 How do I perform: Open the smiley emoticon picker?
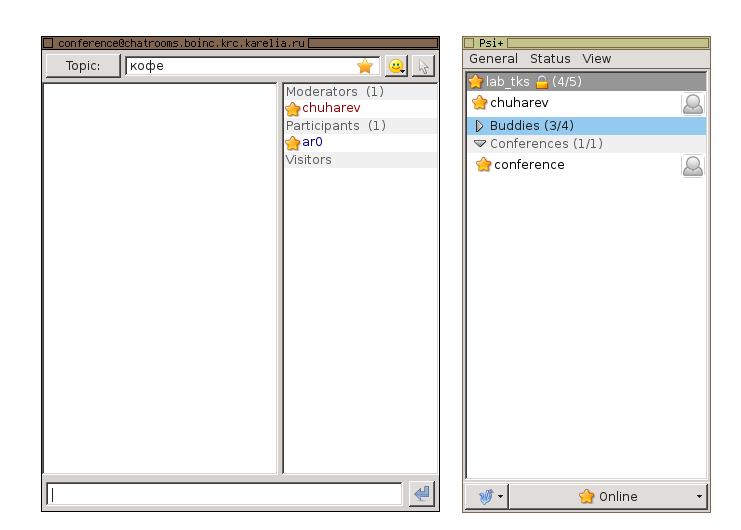click(x=396, y=67)
